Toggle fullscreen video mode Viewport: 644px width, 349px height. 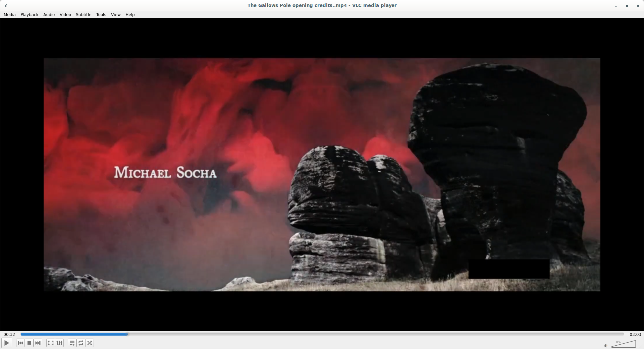tap(51, 343)
